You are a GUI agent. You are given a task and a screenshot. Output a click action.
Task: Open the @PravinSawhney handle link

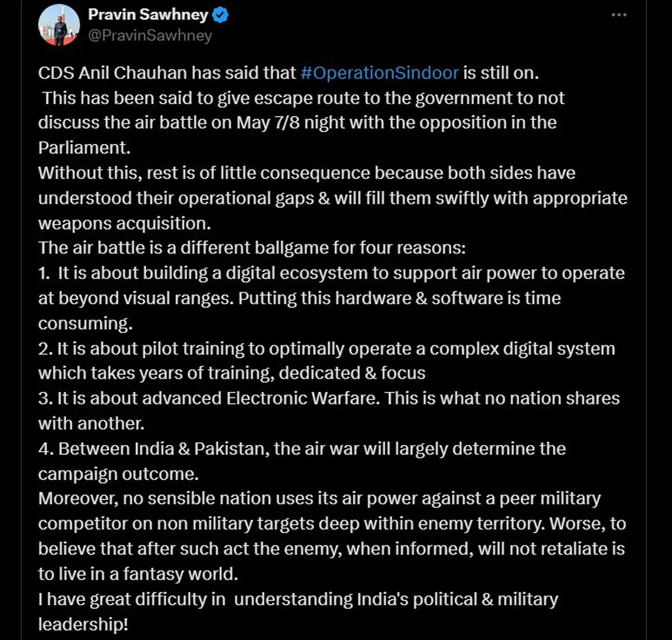tap(150, 36)
